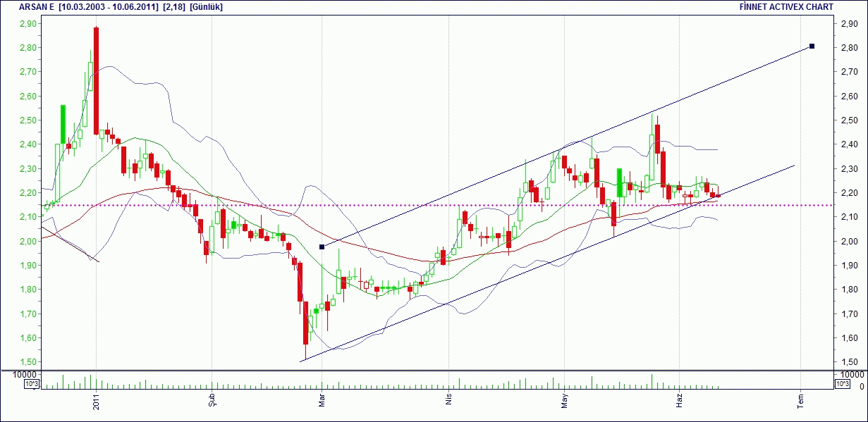Click the 1,50 label on left price axis
Screen dimensions: 868x422
(27, 363)
